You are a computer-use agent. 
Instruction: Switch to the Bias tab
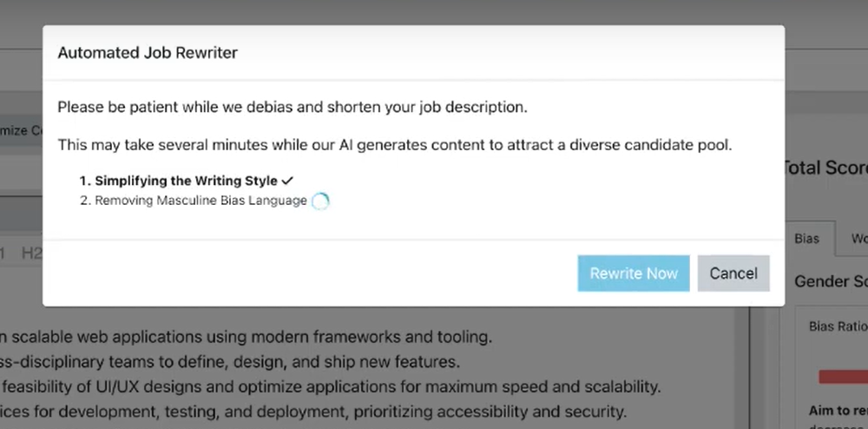[x=806, y=239]
